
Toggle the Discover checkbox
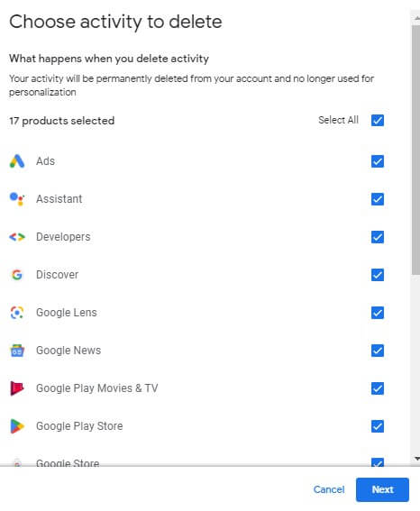click(378, 275)
